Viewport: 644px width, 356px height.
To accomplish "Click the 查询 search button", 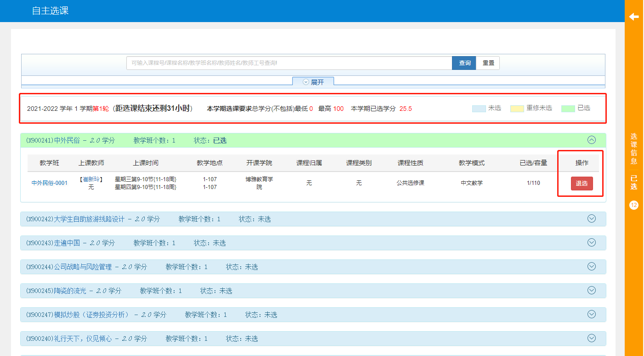I will pos(464,63).
